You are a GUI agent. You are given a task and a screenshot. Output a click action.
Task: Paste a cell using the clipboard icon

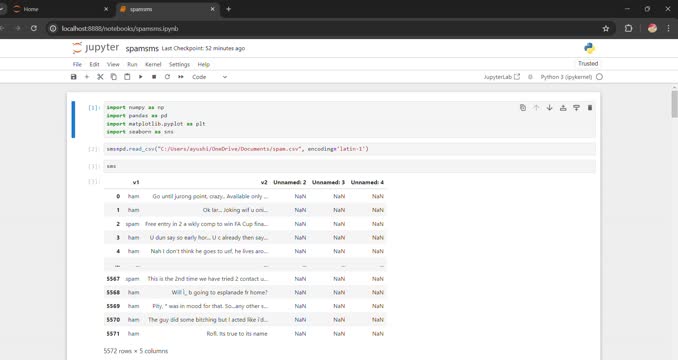127,77
